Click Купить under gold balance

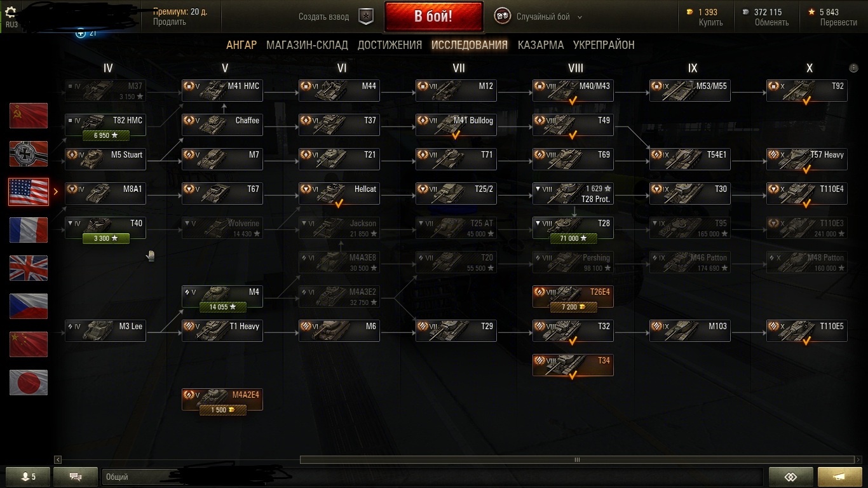tap(710, 22)
